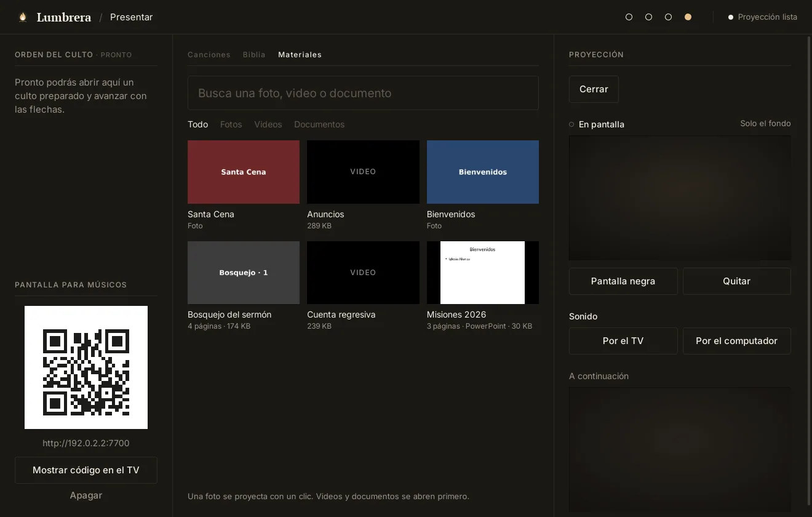Select the filled amber dot in header
The height and width of the screenshot is (517, 812).
pyautogui.click(x=688, y=17)
